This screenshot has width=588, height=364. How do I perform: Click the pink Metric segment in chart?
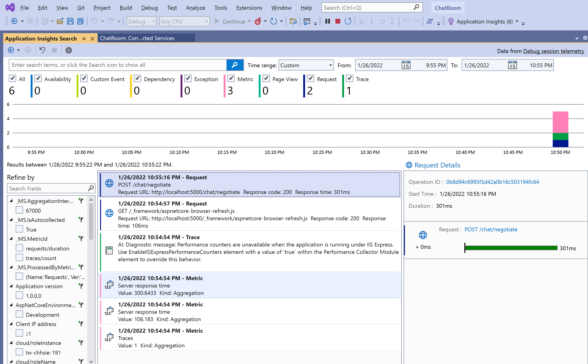(x=560, y=122)
